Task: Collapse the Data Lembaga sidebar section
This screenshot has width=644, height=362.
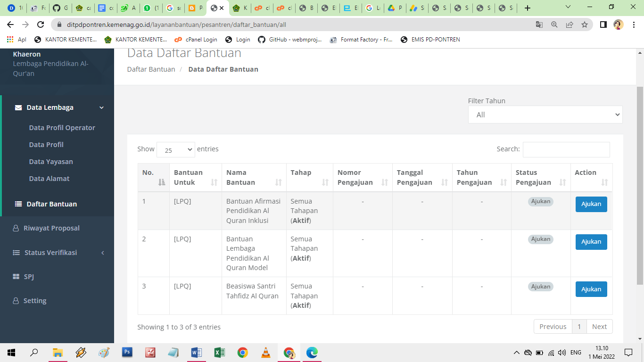Action: (x=58, y=107)
